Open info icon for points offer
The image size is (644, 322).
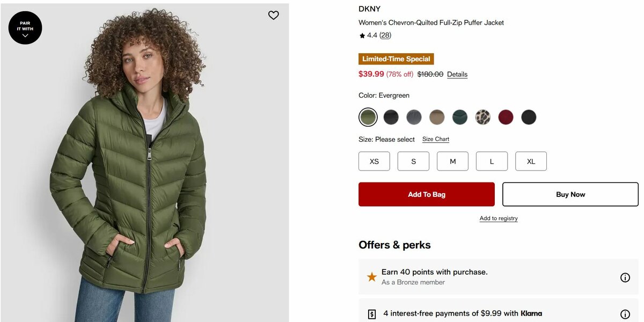point(625,277)
